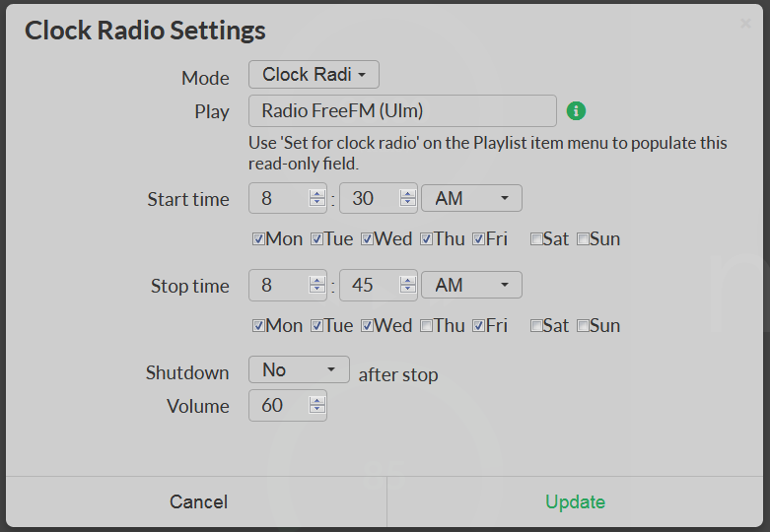Click the Volume number field
This screenshot has height=532, width=770.
[x=279, y=406]
